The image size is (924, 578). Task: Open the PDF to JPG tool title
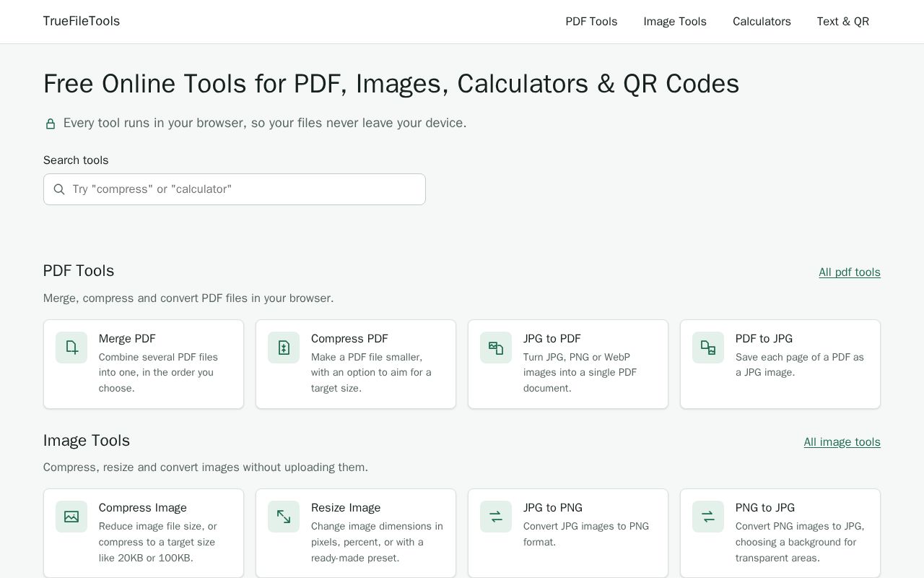click(x=764, y=339)
